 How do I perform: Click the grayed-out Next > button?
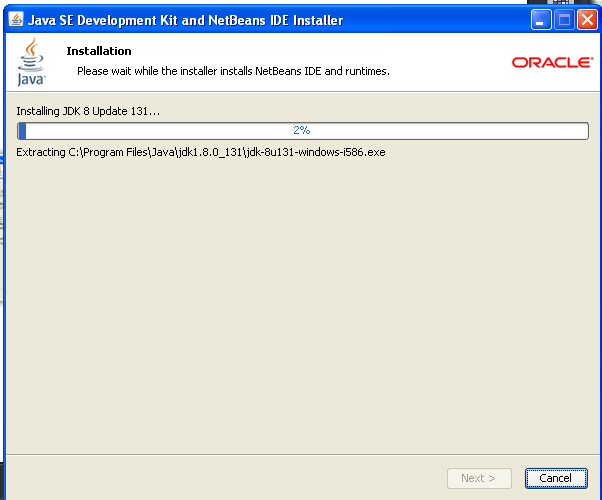coord(479,478)
